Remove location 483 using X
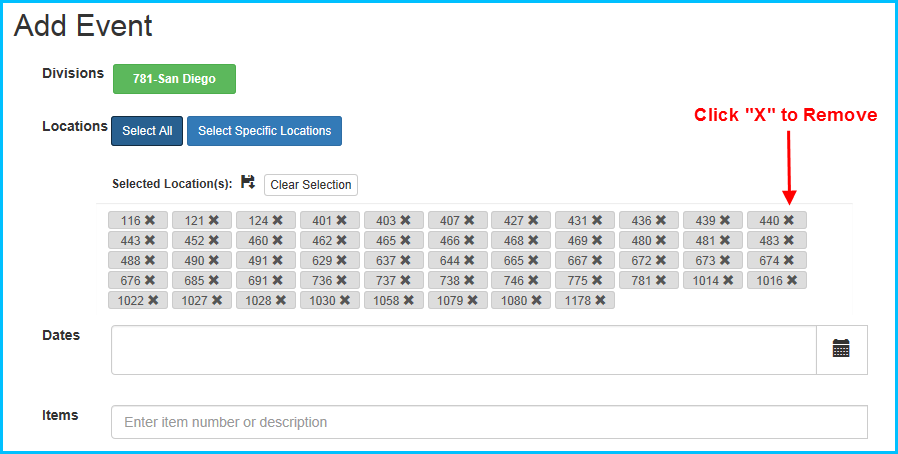 coord(788,240)
